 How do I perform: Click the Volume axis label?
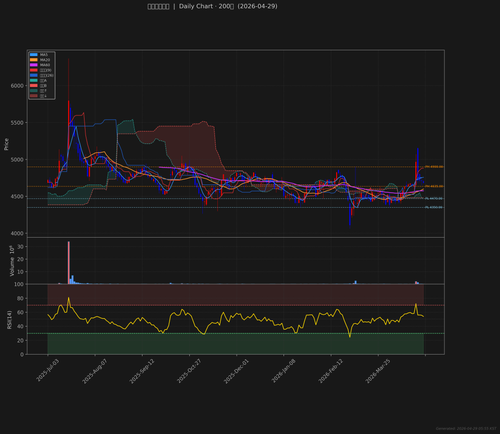[12, 261]
